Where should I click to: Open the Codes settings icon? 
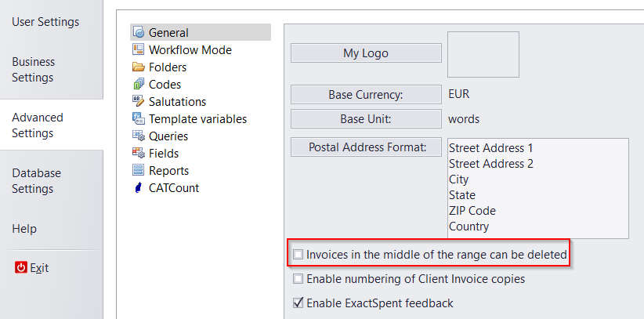tap(139, 84)
